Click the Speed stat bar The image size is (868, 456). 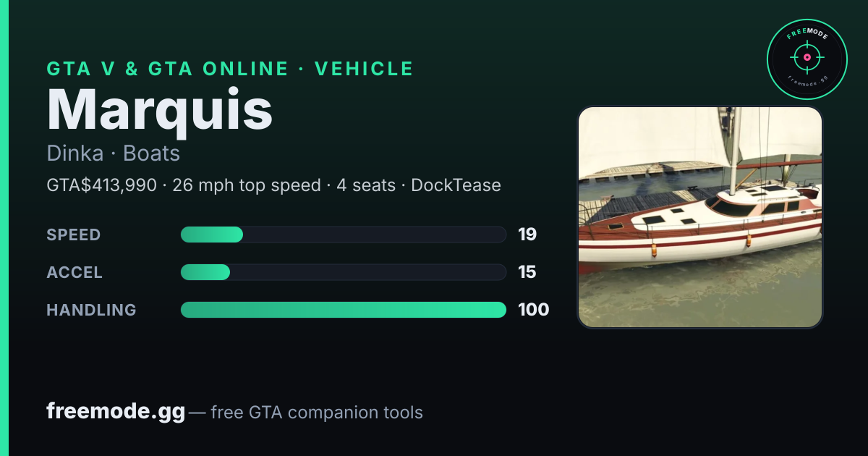coord(343,235)
